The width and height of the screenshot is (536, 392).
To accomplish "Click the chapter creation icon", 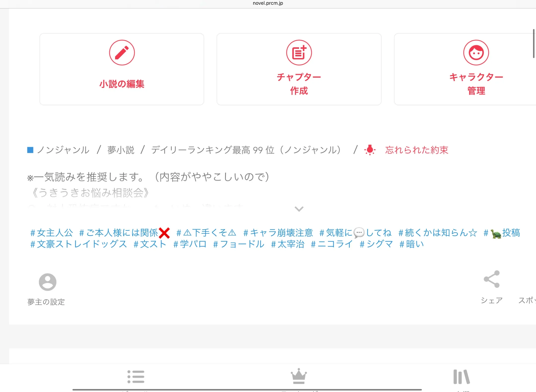I will (x=299, y=53).
